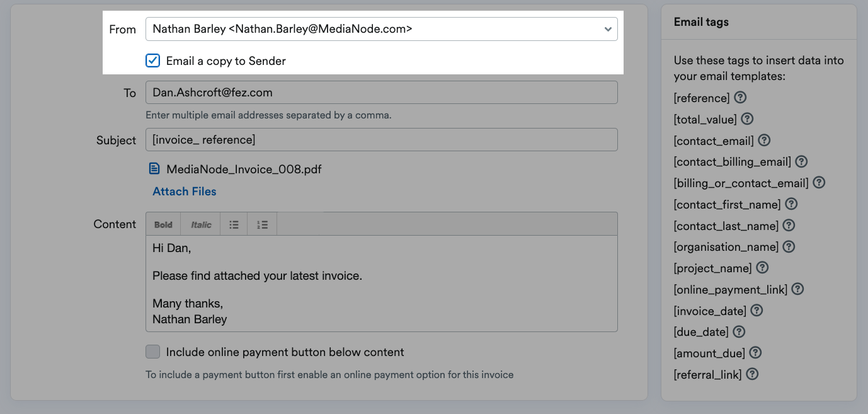Click 'Please find attached your latest invoice.' line
Viewport: 868px width, 414px height.
pyautogui.click(x=257, y=275)
